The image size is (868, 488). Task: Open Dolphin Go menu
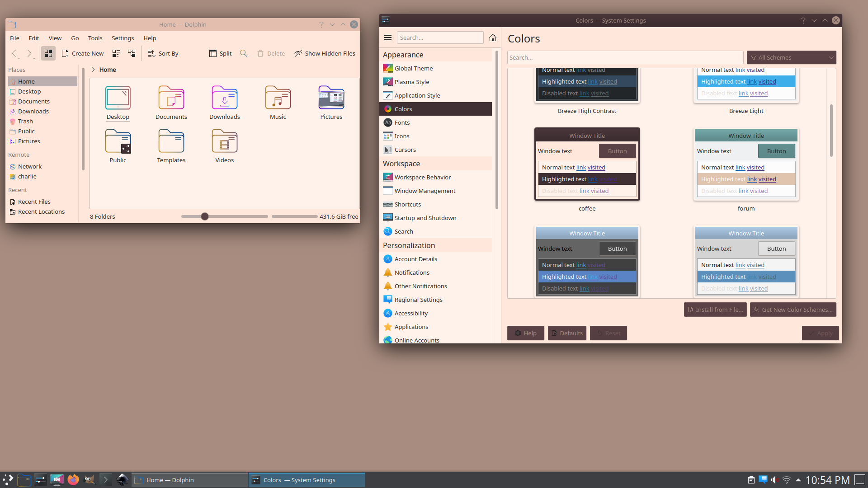(75, 38)
